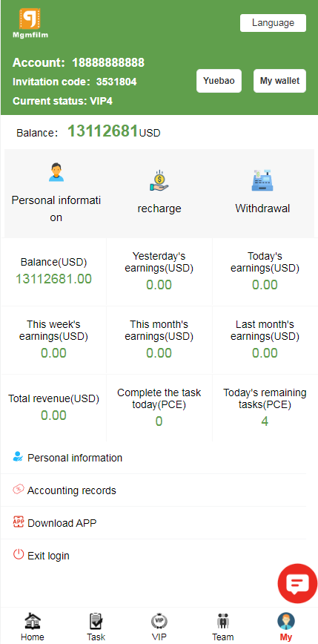
Task: Open the Language selector button
Action: coord(273,23)
